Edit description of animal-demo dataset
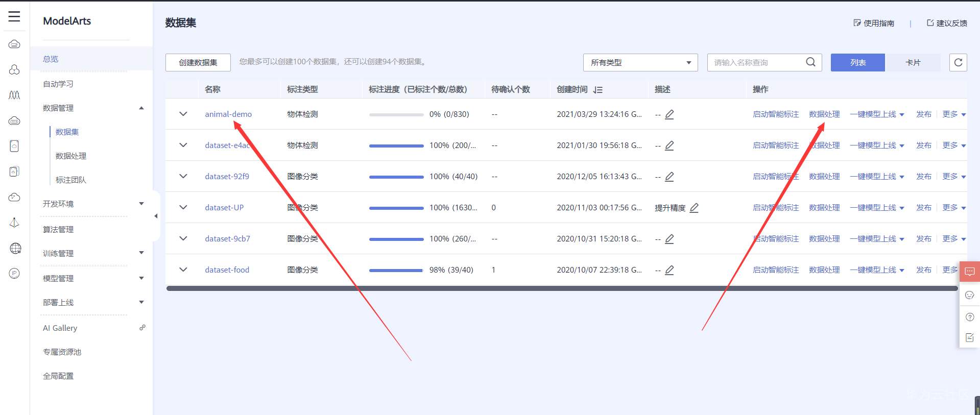This screenshot has width=980, height=415. (x=670, y=114)
